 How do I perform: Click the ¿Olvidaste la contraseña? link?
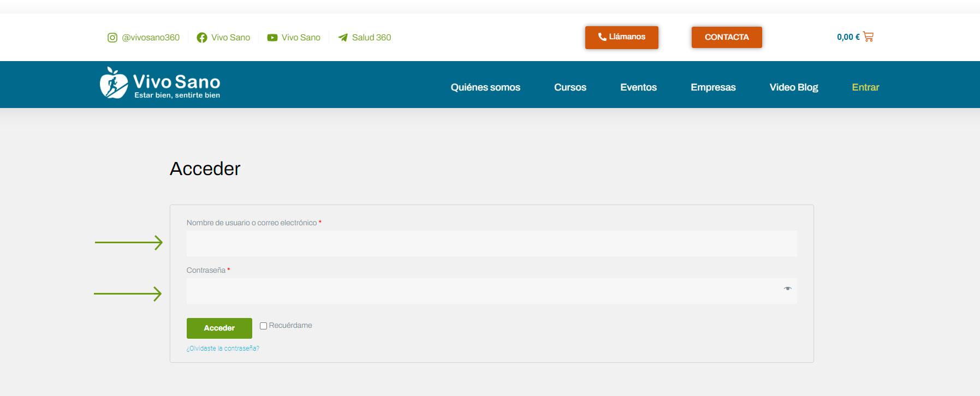coord(223,349)
